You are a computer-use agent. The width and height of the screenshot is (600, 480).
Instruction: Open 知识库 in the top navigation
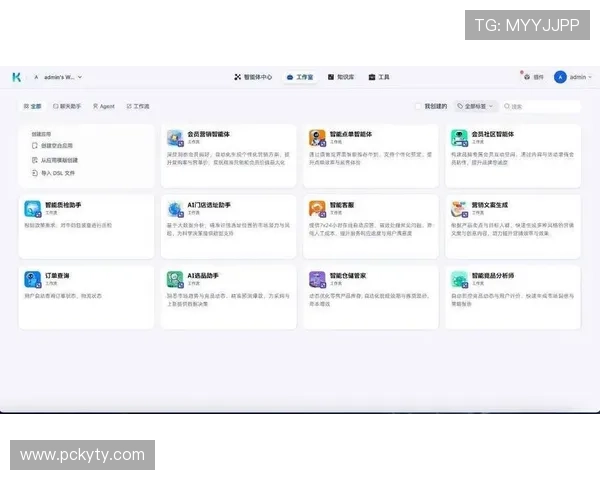(341, 77)
